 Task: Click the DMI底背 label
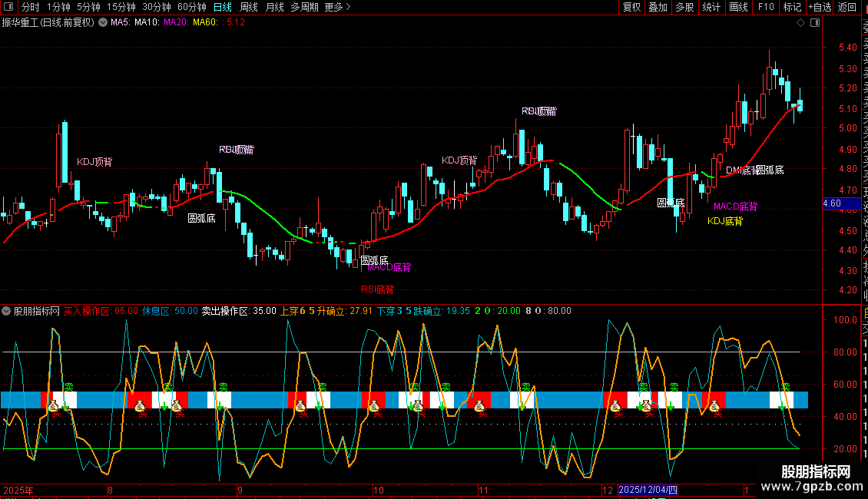tap(742, 170)
